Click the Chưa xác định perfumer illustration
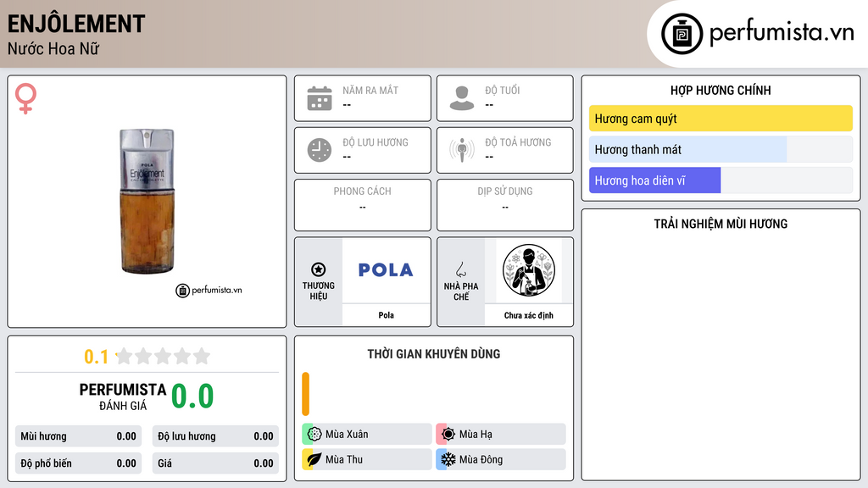Image resolution: width=868 pixels, height=488 pixels. click(x=529, y=270)
